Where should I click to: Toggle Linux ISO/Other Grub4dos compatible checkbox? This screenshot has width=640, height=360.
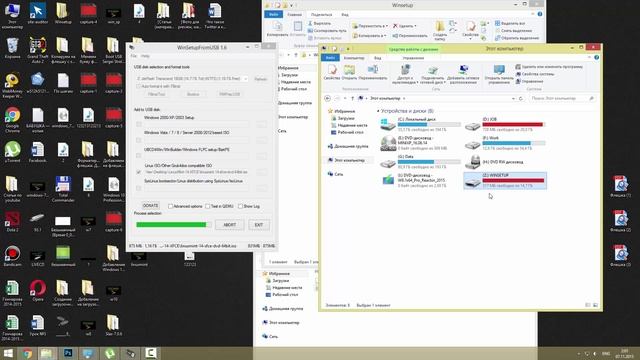pos(139,172)
